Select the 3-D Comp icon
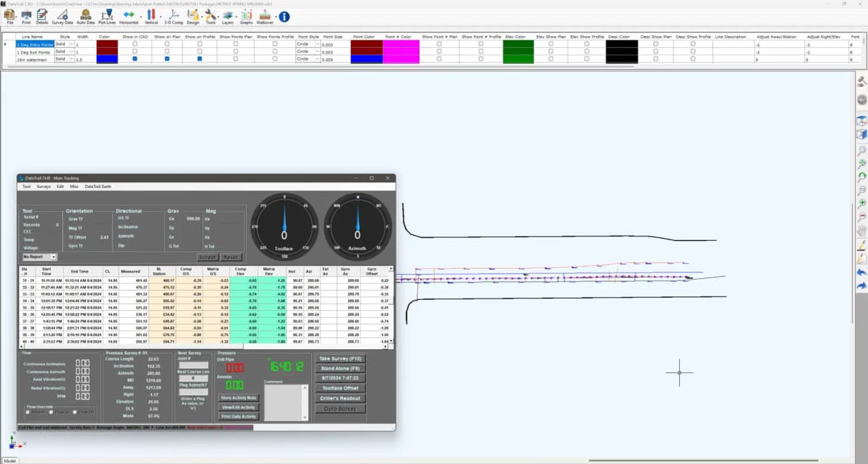 pyautogui.click(x=174, y=16)
